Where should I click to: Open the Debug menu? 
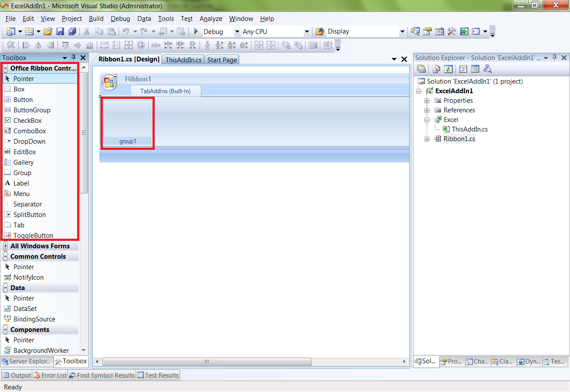click(x=120, y=19)
